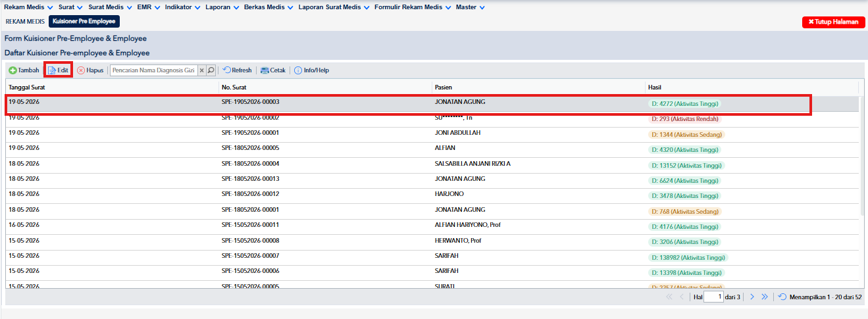Click result badge D: 138982 (Aktivitas Tinggi)

[688, 258]
